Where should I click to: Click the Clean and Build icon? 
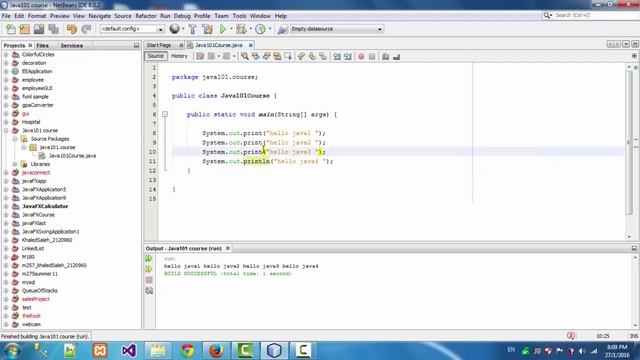[x=207, y=29]
